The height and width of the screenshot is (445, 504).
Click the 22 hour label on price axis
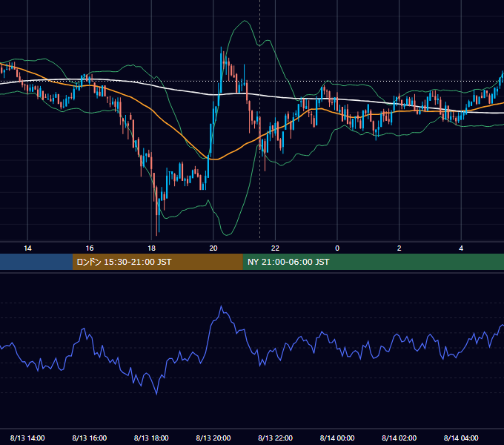(x=275, y=248)
